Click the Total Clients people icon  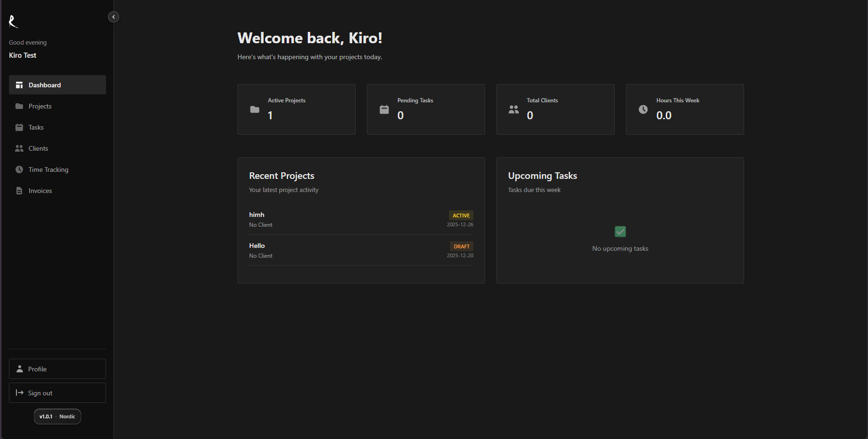tap(514, 109)
